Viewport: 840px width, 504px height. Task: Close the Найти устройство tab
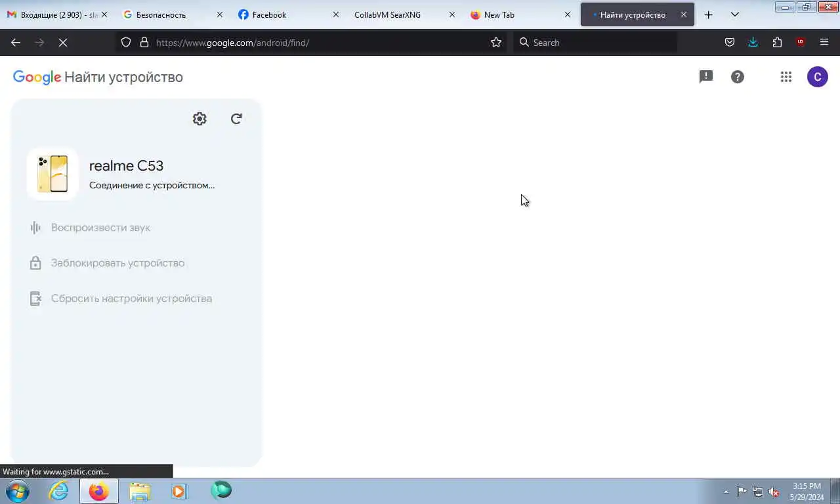684,14
